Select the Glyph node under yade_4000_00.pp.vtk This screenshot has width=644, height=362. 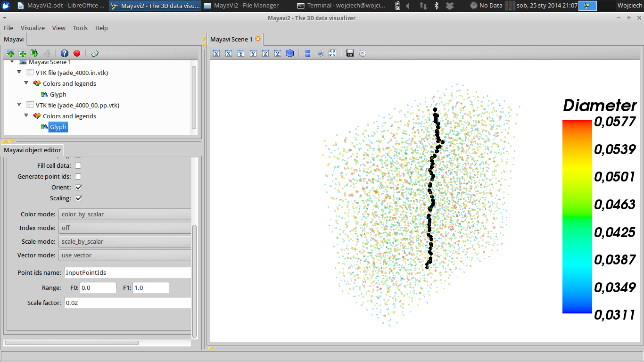coord(58,127)
